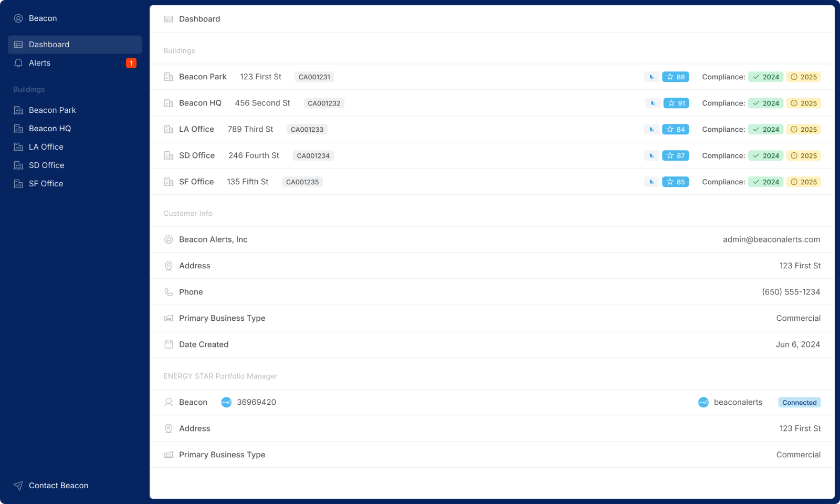
Task: Click building ID tag CA001235
Action: point(302,182)
